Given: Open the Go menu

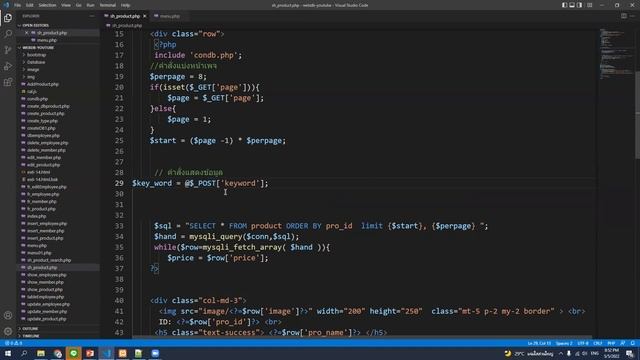Looking at the screenshot, I should [79, 5].
